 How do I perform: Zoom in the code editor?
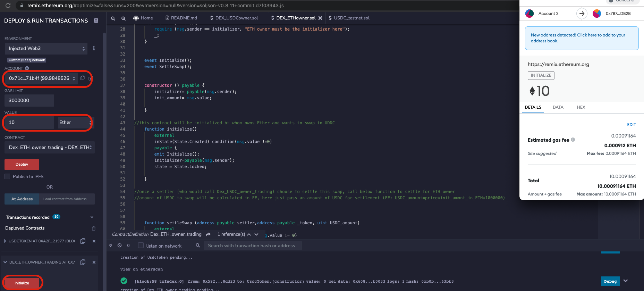pos(123,18)
